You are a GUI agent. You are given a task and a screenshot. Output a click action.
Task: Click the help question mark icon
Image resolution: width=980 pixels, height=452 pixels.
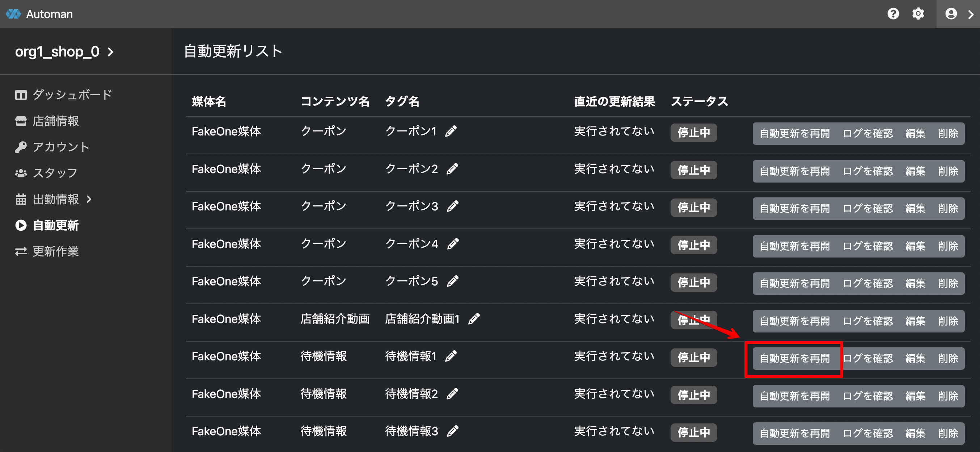click(893, 14)
